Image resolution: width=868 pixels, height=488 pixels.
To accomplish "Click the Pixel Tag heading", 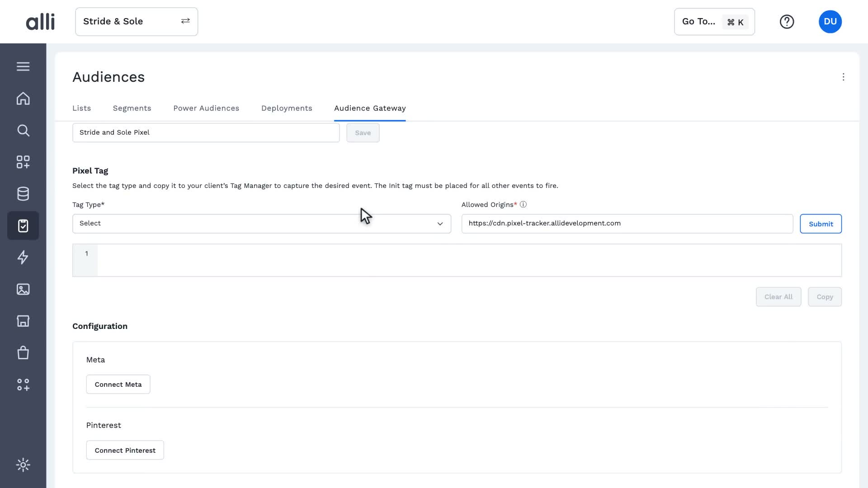I will click(90, 171).
